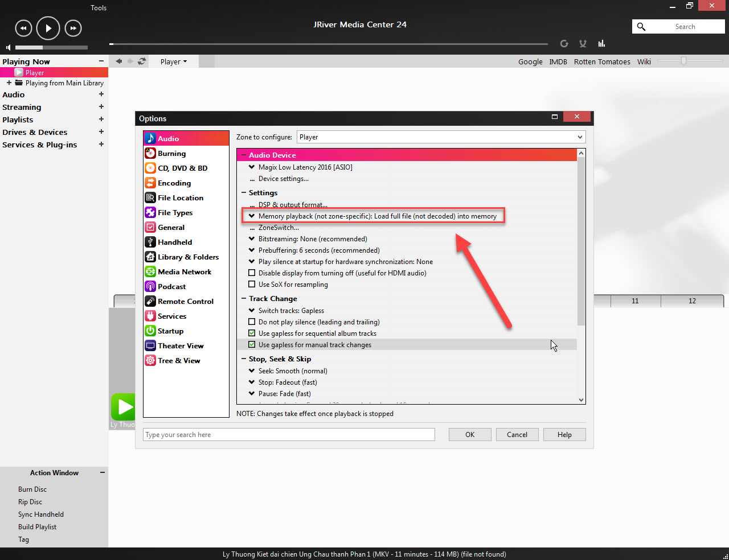The width and height of the screenshot is (729, 560).
Task: Open the IMDB link
Action: click(558, 61)
